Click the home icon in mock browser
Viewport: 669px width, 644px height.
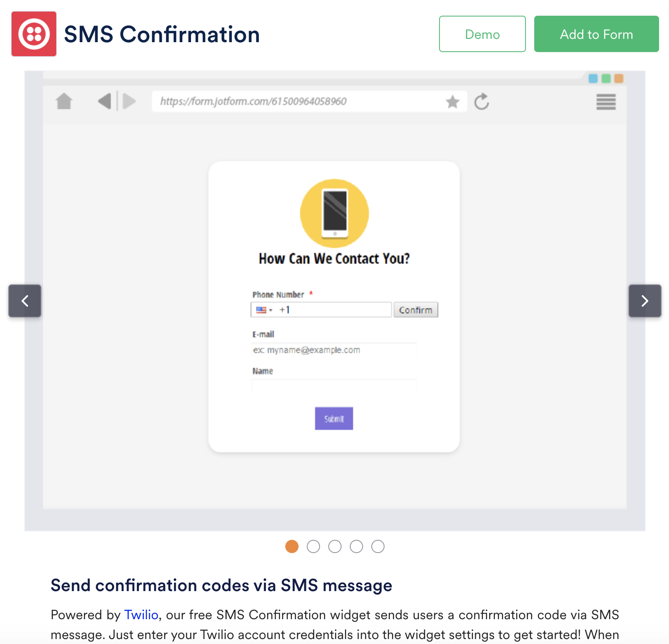[x=64, y=101]
